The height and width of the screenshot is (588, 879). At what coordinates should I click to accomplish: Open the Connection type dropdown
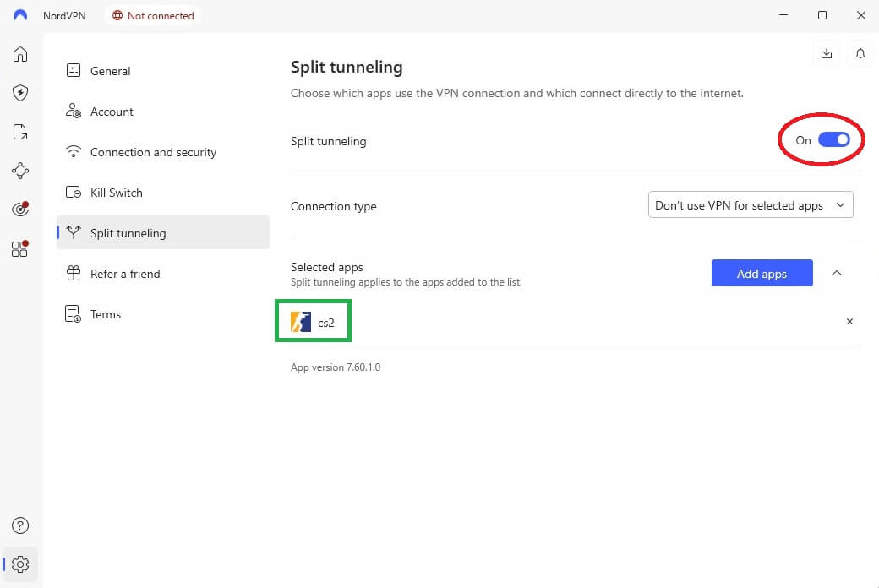coord(750,204)
